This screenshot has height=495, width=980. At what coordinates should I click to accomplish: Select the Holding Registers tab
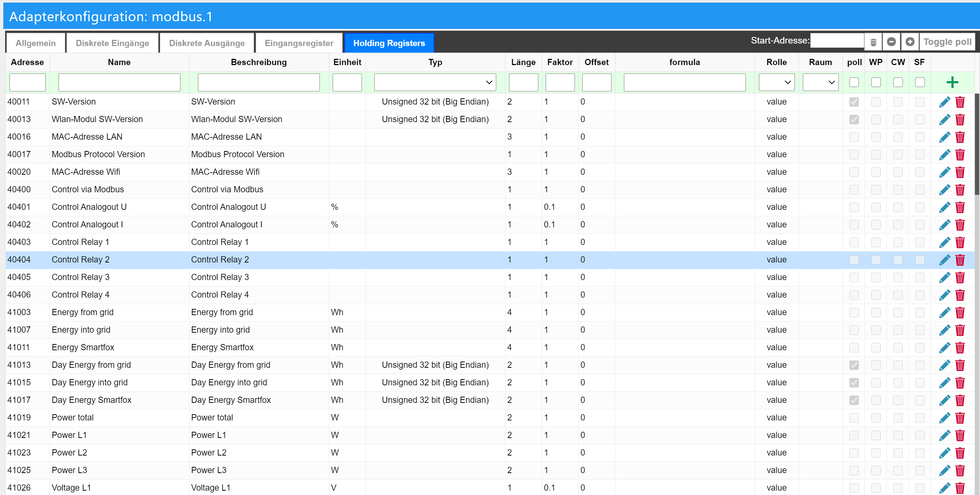(389, 43)
